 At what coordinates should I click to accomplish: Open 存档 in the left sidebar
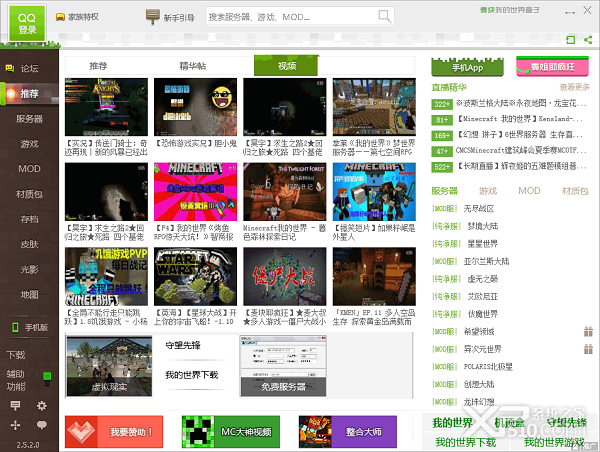coord(29,219)
